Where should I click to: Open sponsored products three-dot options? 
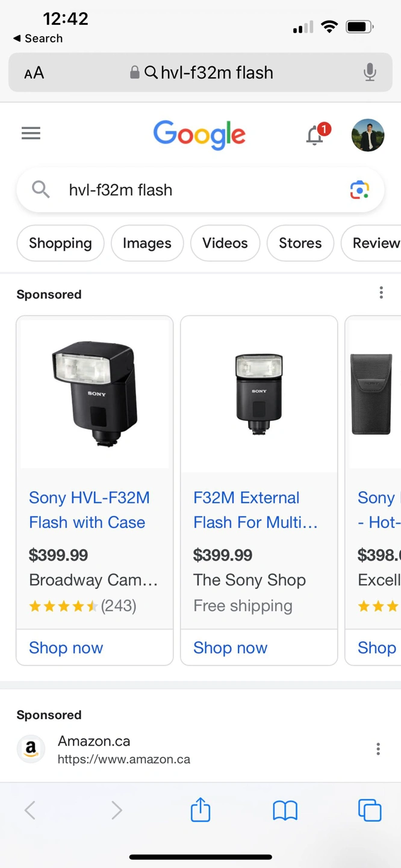point(381,293)
